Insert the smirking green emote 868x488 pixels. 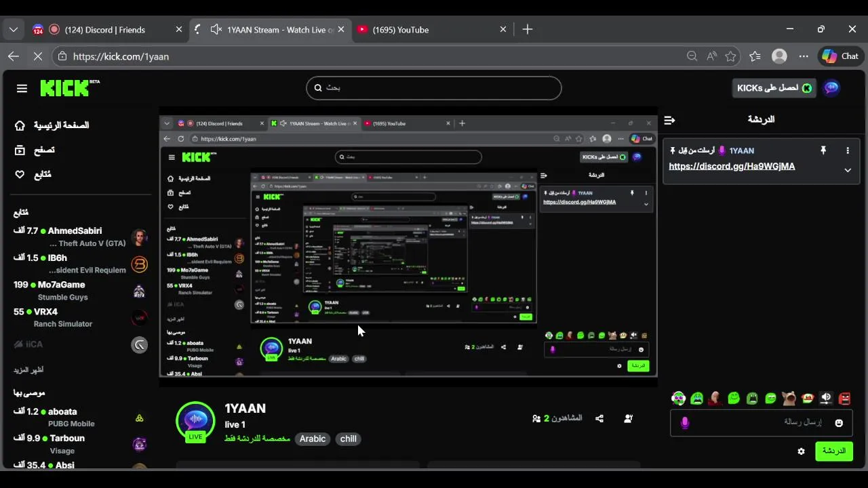pos(770,398)
